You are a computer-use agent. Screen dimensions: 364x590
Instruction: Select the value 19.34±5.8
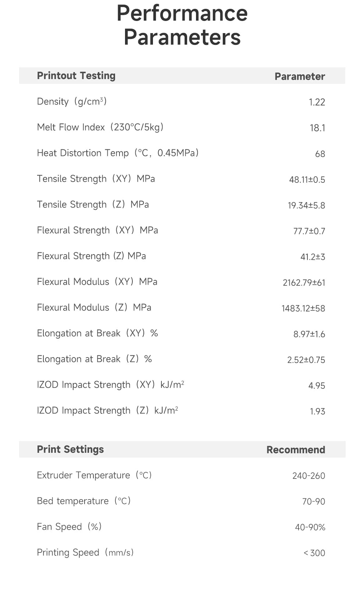(x=306, y=205)
